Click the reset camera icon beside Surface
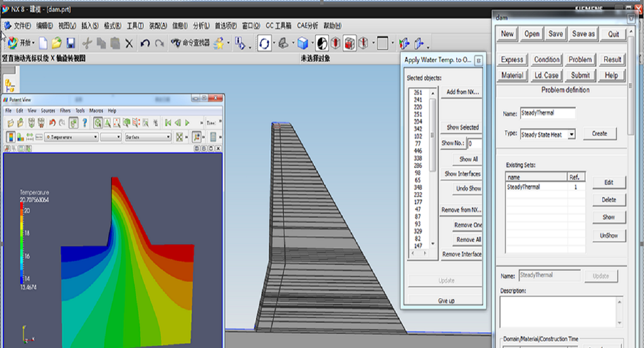Viewport: 644px width, 348px height. [179, 137]
